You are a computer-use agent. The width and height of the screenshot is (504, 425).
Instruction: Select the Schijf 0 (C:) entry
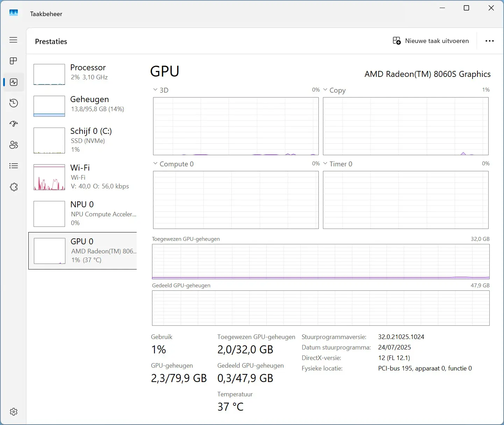pos(82,140)
